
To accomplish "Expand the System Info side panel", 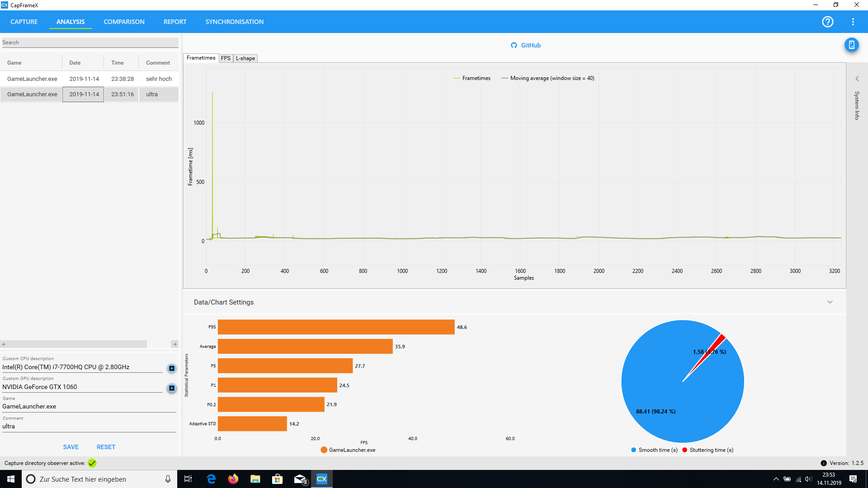I will point(857,79).
